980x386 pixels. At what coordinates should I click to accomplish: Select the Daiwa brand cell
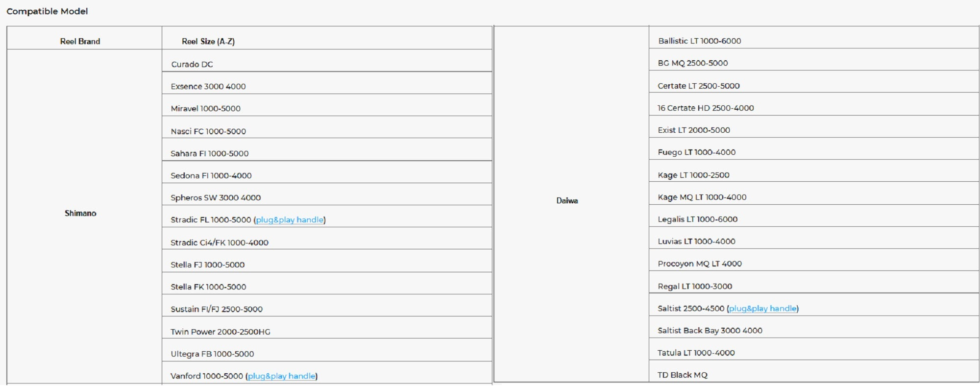coord(567,201)
